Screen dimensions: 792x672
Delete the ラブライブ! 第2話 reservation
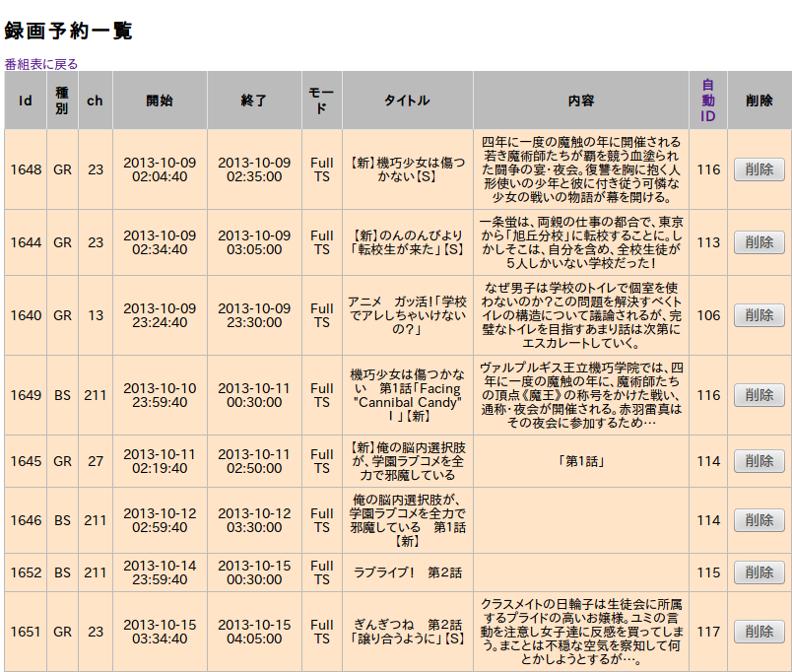click(759, 572)
